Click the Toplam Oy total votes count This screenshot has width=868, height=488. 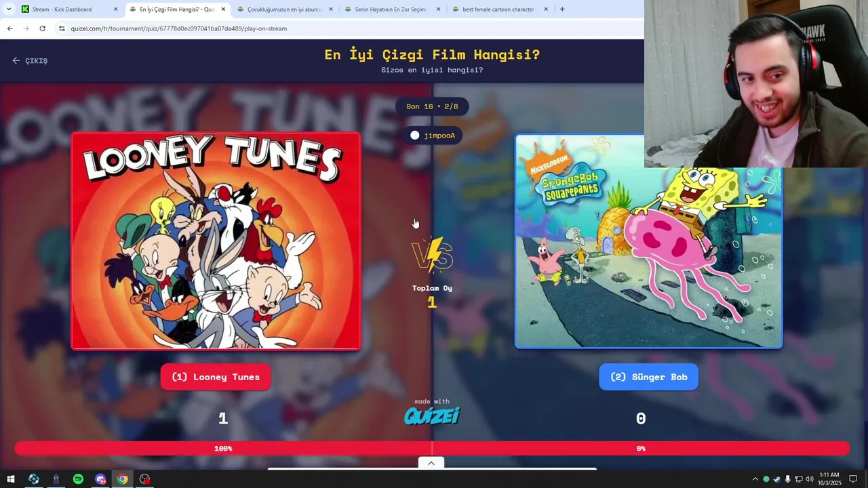432,302
